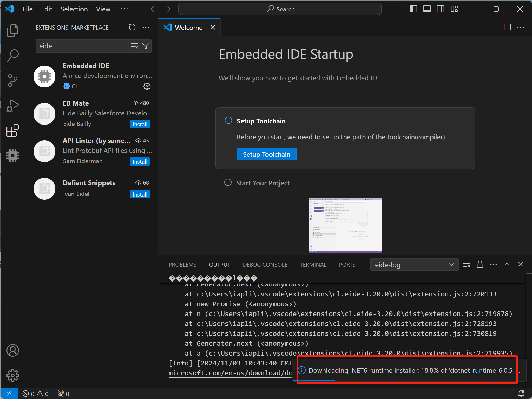Open the microsoft.com download link in output
Screen dimensions: 532x399
pyautogui.click(x=230, y=373)
